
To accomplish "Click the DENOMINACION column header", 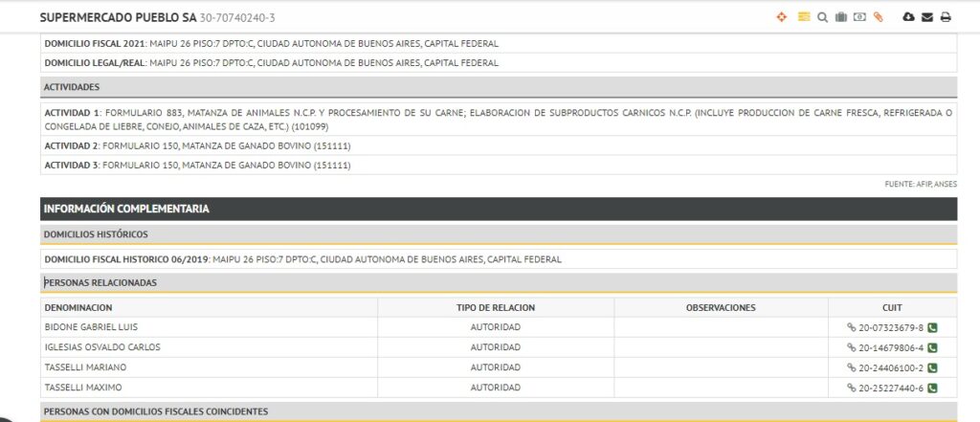I will pos(209,307).
